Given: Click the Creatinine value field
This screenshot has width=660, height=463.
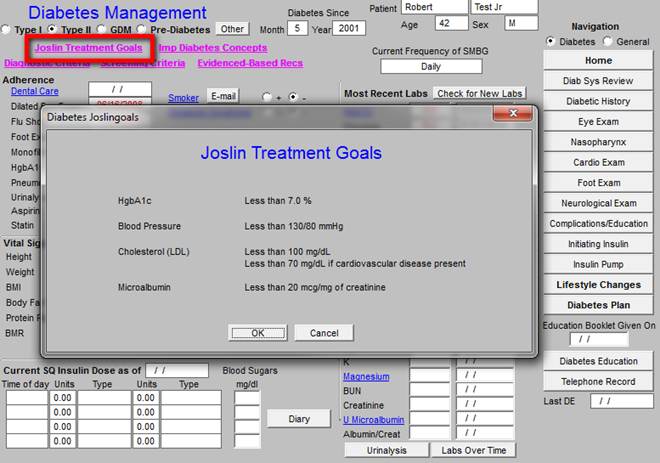Looking at the screenshot, I should tap(430, 405).
